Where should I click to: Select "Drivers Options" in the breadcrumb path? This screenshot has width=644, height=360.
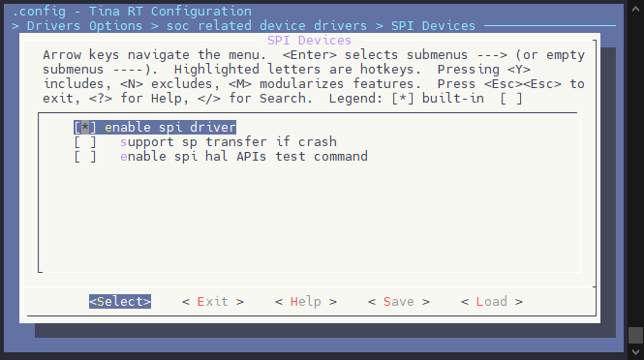84,26
